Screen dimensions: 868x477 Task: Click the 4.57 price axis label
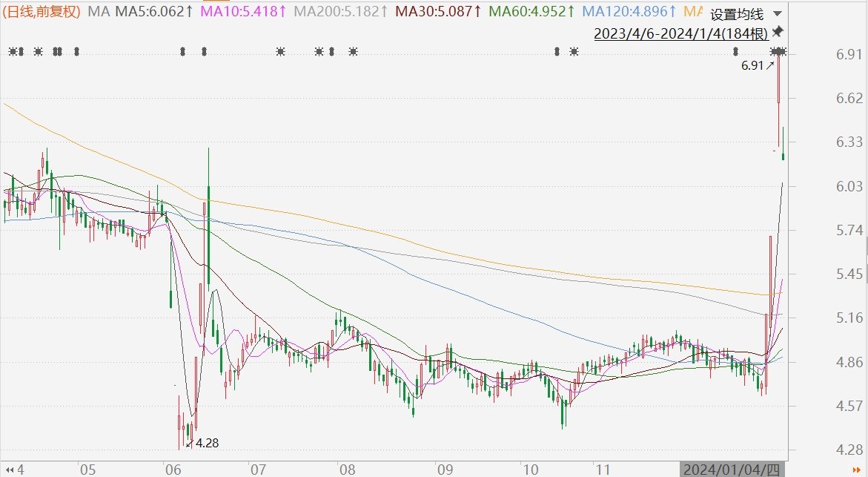849,406
